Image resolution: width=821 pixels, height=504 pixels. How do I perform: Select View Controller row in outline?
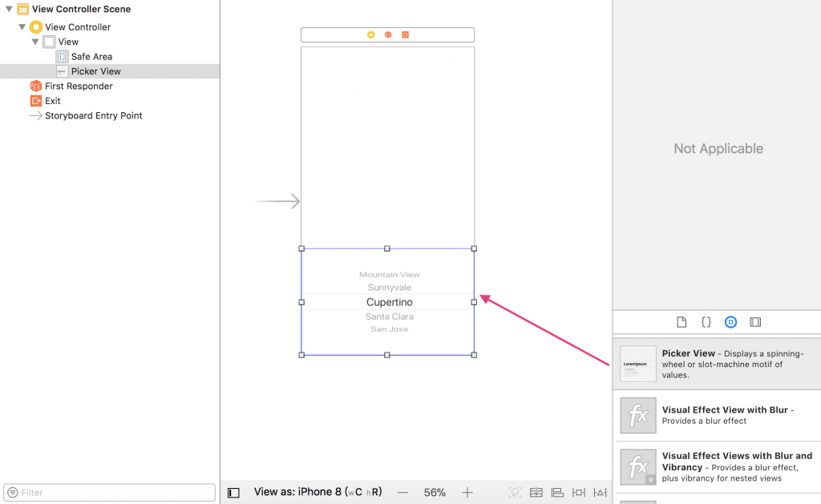[x=110, y=26]
